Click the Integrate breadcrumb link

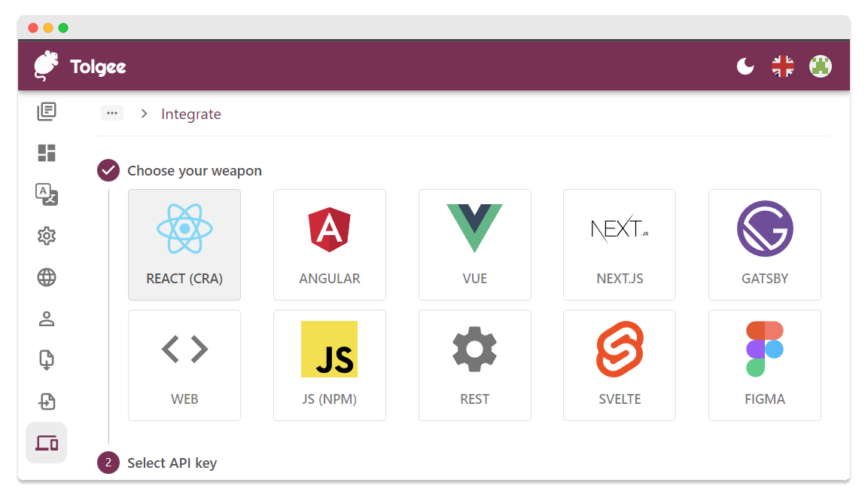point(191,115)
